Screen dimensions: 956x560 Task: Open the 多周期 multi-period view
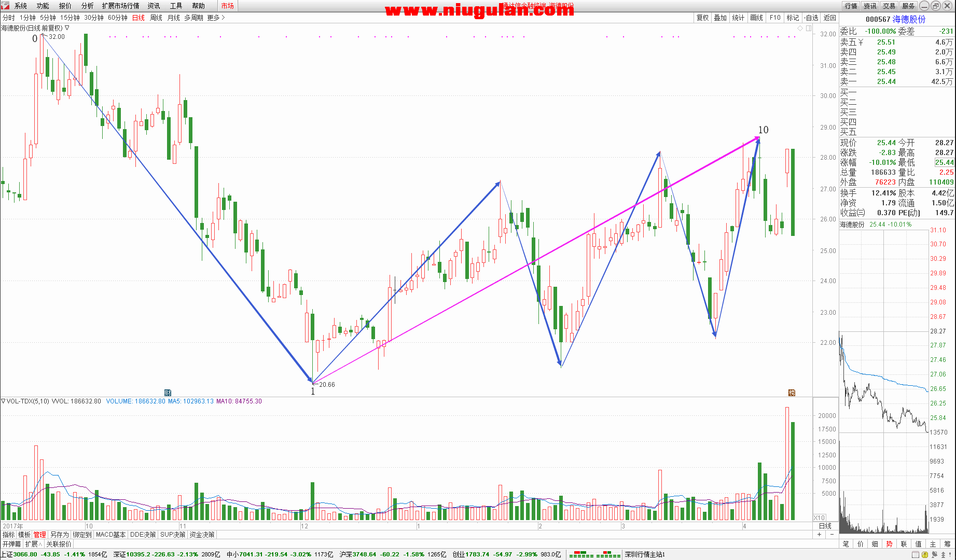click(x=194, y=18)
